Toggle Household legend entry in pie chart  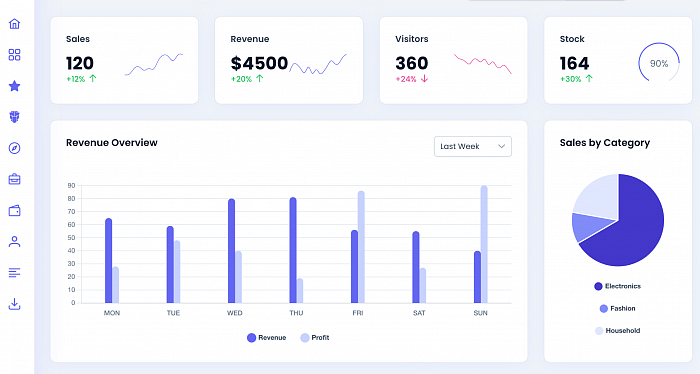pyautogui.click(x=617, y=331)
